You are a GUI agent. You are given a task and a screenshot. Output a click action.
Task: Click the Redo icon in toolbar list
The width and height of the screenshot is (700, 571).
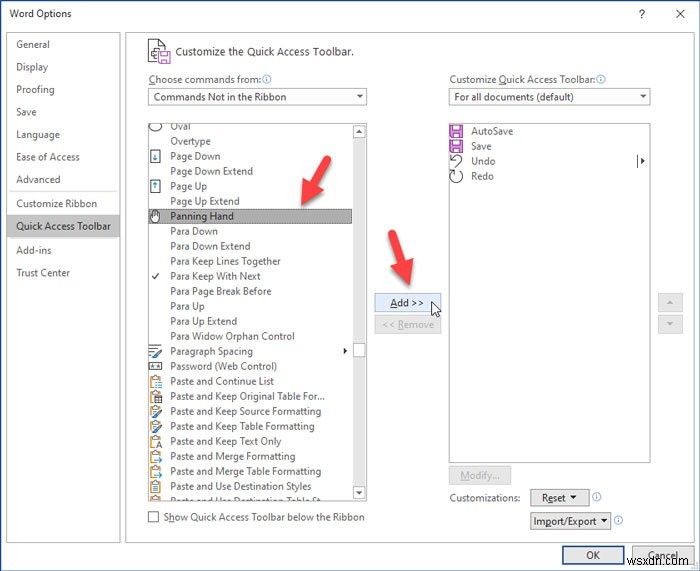[456, 176]
